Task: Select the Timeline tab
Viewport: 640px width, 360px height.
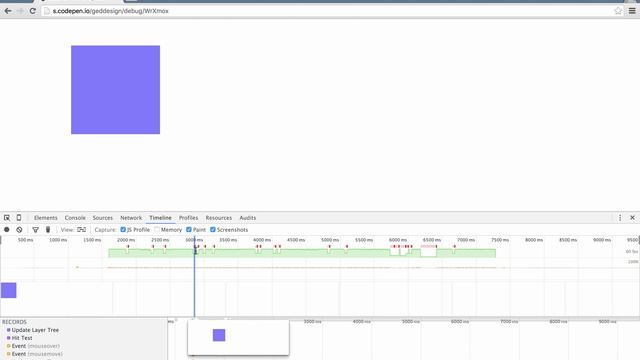Action: pos(160,218)
